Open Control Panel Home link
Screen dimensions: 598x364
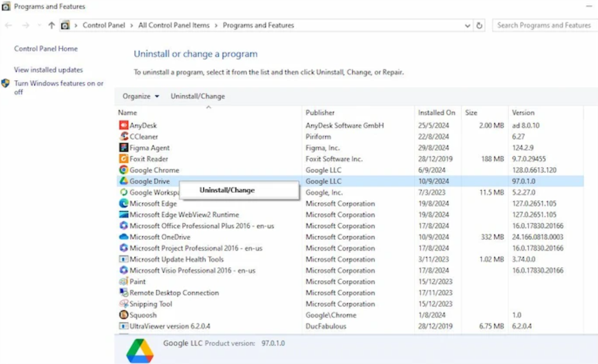(46, 49)
